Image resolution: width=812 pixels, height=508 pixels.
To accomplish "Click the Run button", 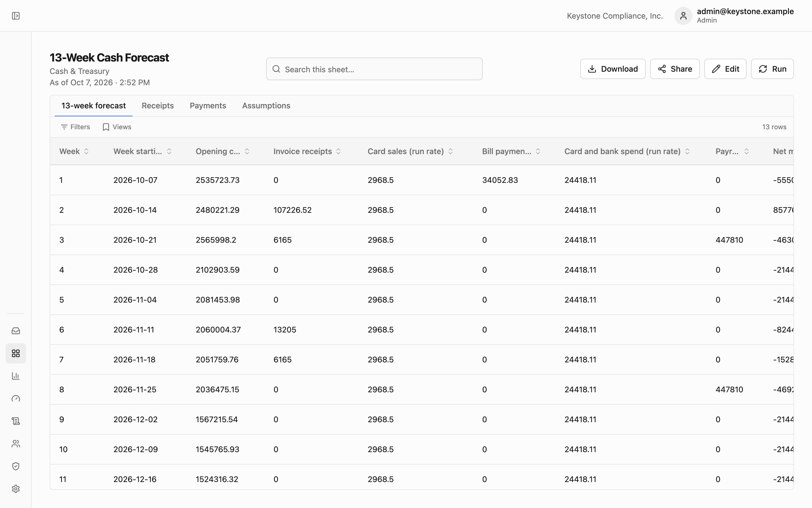I will 772,69.
